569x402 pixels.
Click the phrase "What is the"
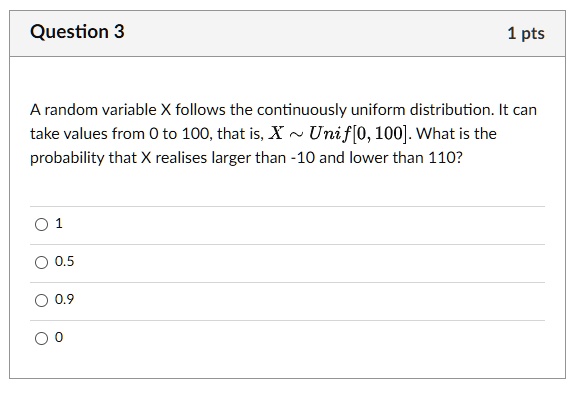tap(456, 134)
